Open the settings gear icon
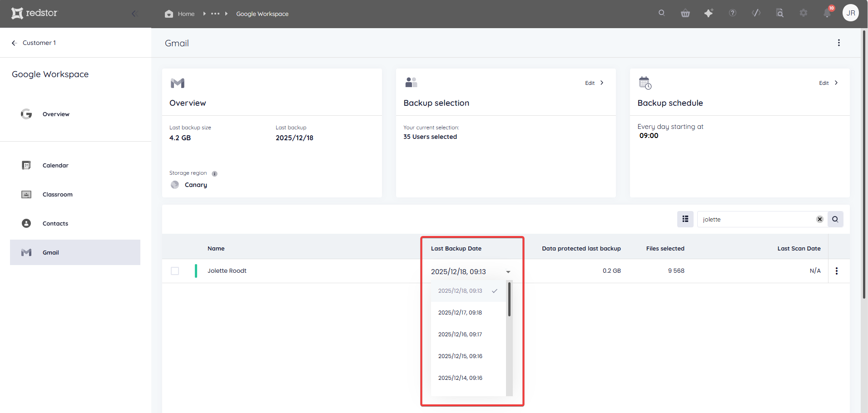868x413 pixels. coord(804,13)
